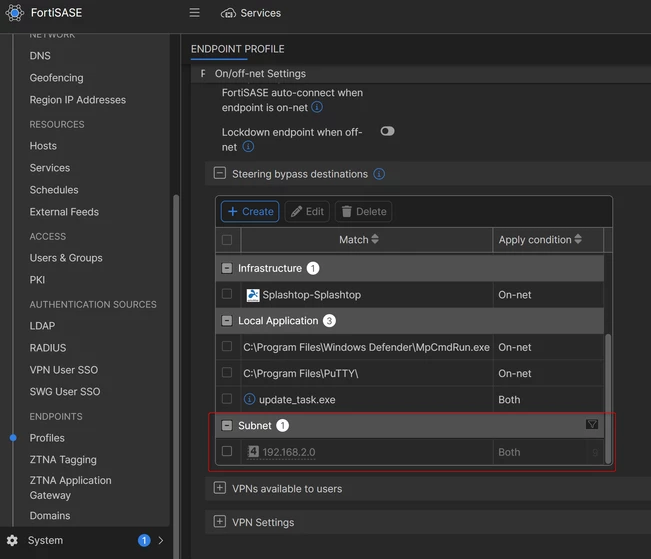Click Splashtop-Splashtop entry text

coord(312,295)
